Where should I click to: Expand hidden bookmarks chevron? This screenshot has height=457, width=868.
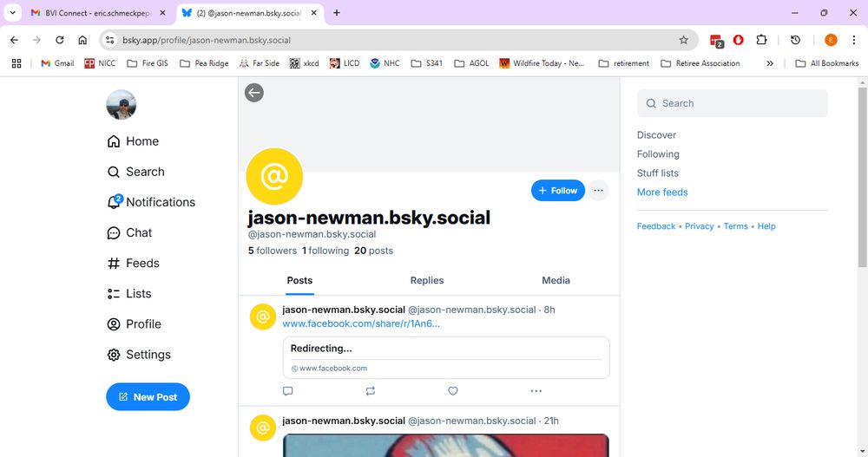769,63
